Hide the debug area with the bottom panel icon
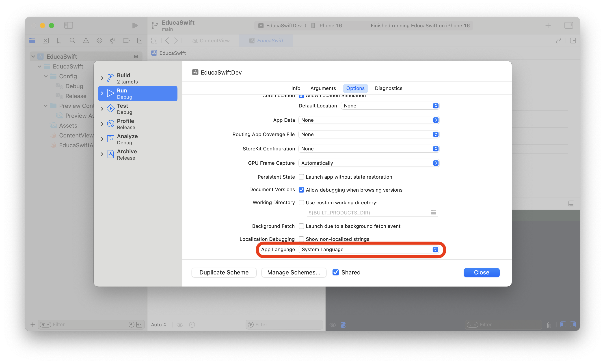The width and height of the screenshot is (605, 364). (x=571, y=203)
